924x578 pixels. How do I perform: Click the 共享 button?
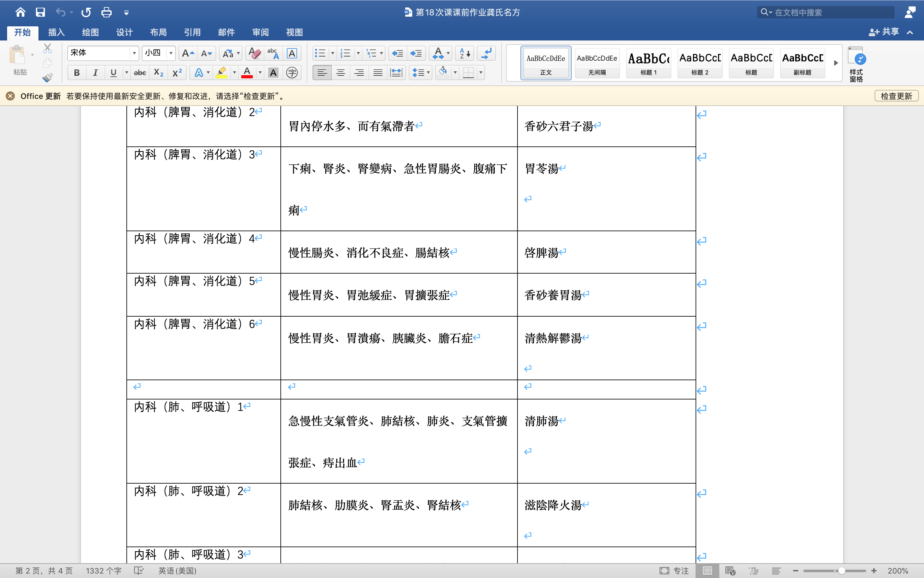pos(884,32)
